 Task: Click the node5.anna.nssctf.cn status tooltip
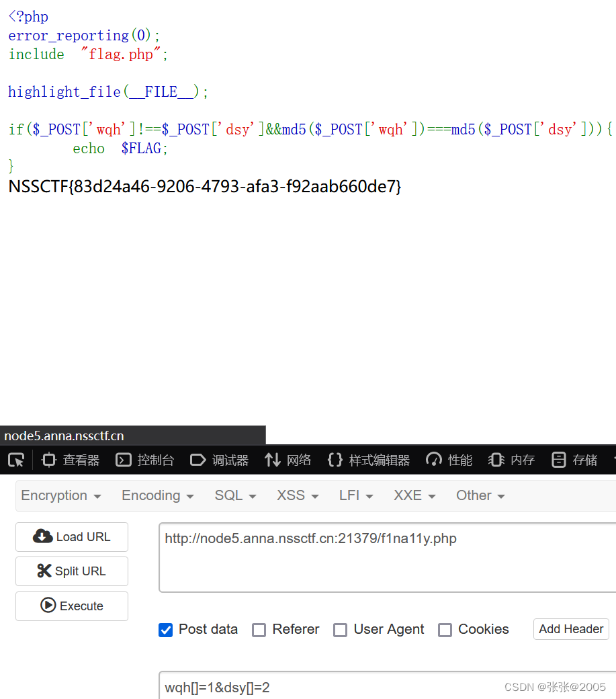point(133,436)
